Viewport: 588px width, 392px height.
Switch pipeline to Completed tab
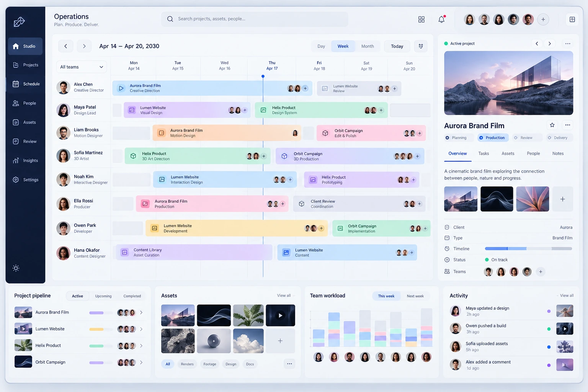132,296
